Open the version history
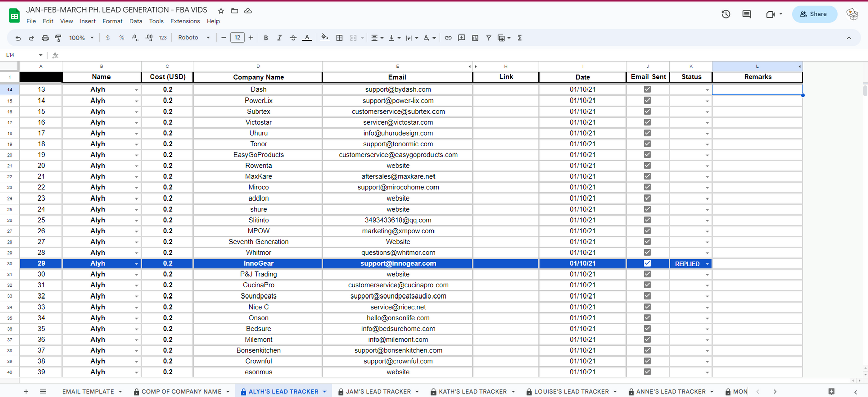Image resolution: width=868 pixels, height=397 pixels. [x=726, y=14]
